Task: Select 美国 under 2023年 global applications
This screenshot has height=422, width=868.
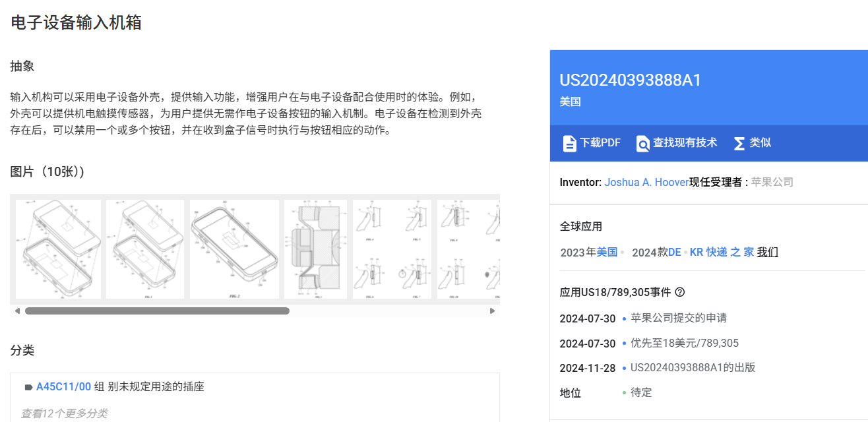Action: coord(607,252)
